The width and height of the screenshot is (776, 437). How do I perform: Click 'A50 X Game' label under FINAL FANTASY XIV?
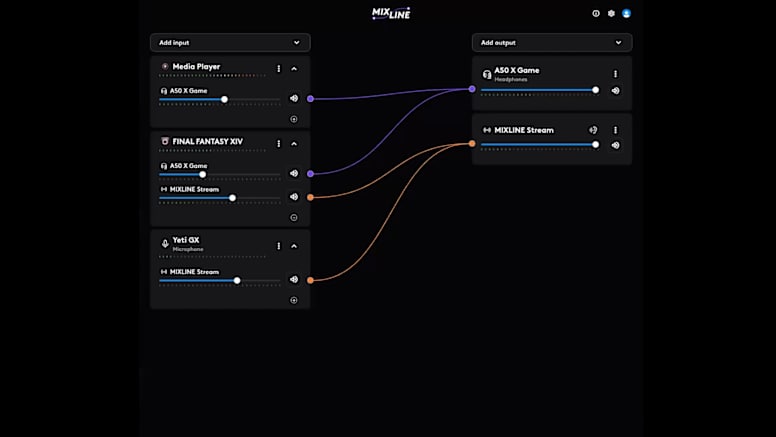click(188, 166)
